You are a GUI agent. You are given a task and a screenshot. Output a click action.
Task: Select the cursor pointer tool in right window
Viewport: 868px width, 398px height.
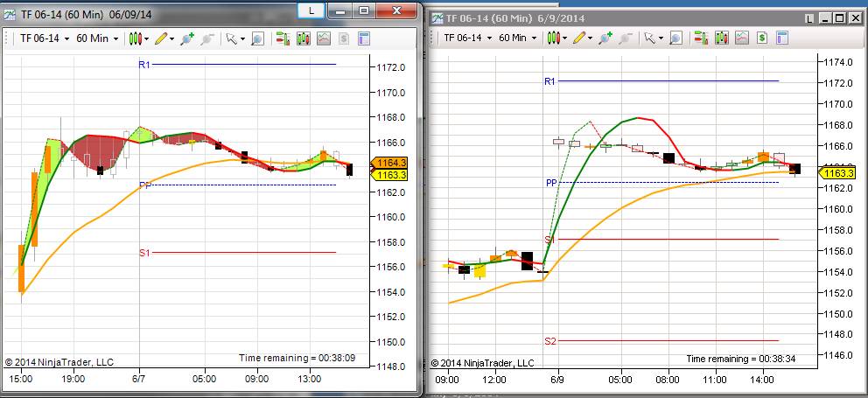coord(649,38)
